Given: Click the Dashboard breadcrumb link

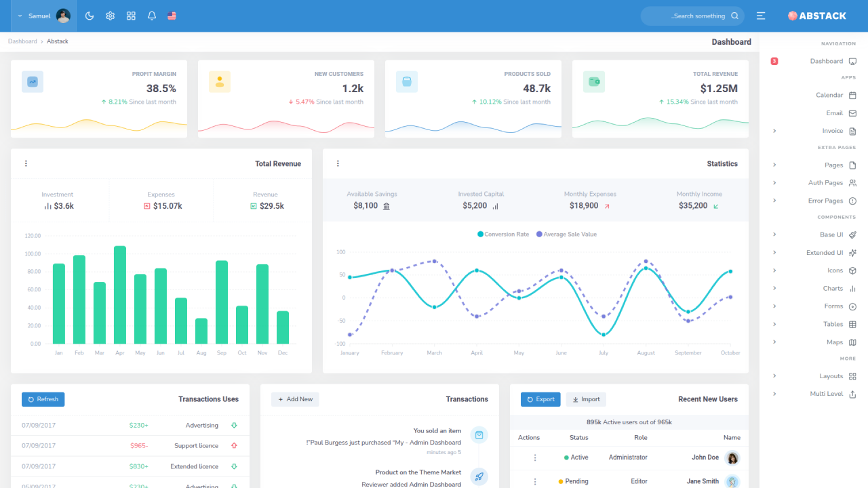Looking at the screenshot, I should (x=22, y=41).
